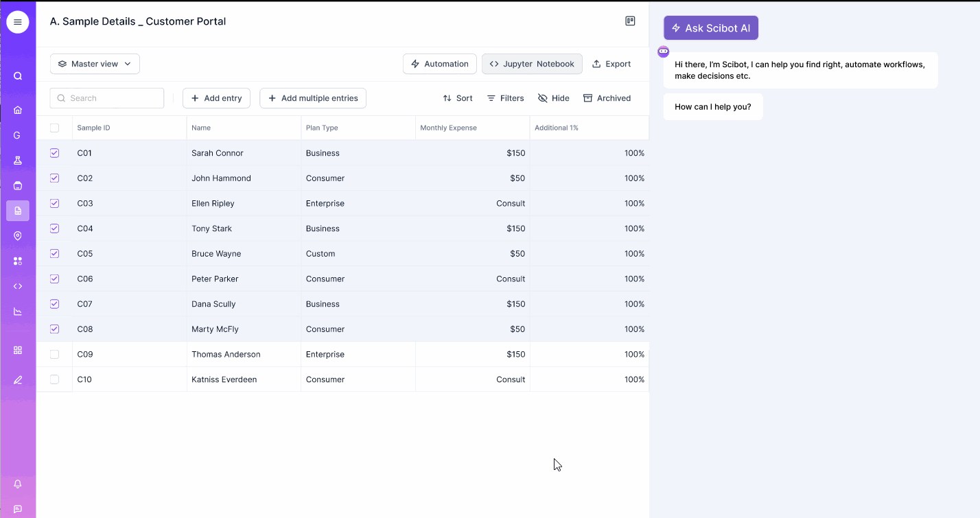Check the row for Thomas Anderson
This screenshot has height=518, width=980.
click(54, 354)
